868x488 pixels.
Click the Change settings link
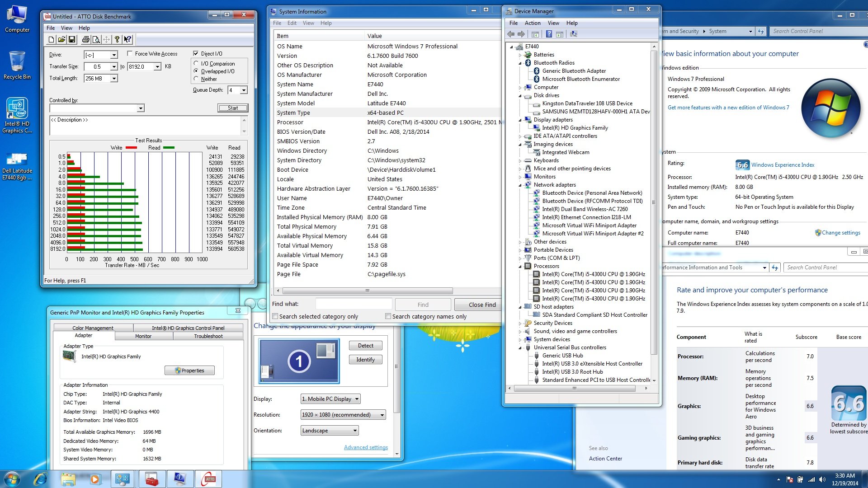tap(841, 233)
